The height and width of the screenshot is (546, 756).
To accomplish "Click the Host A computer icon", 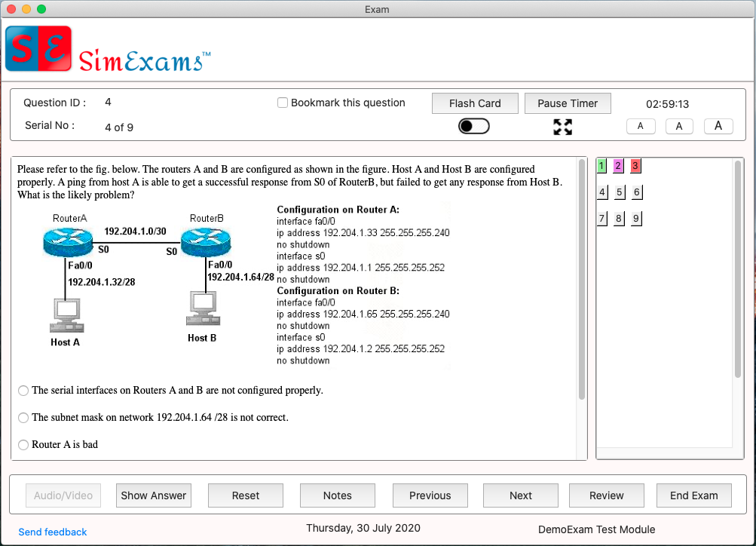I will [x=66, y=316].
